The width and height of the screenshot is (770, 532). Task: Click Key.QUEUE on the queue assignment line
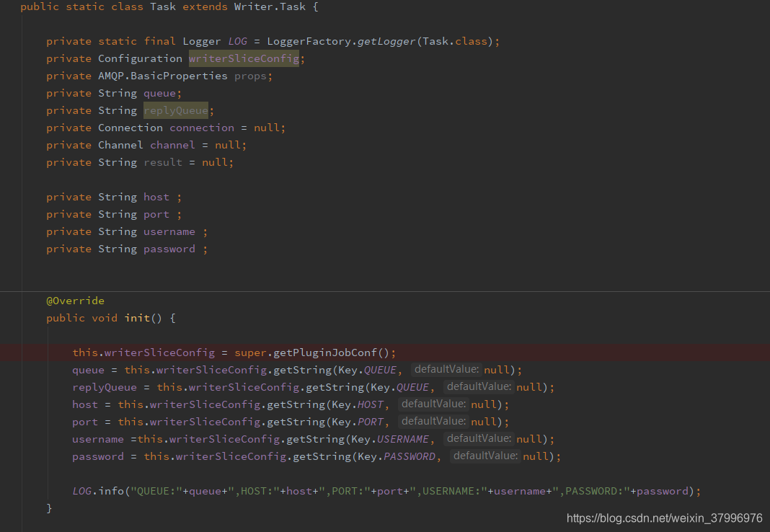pos(367,370)
